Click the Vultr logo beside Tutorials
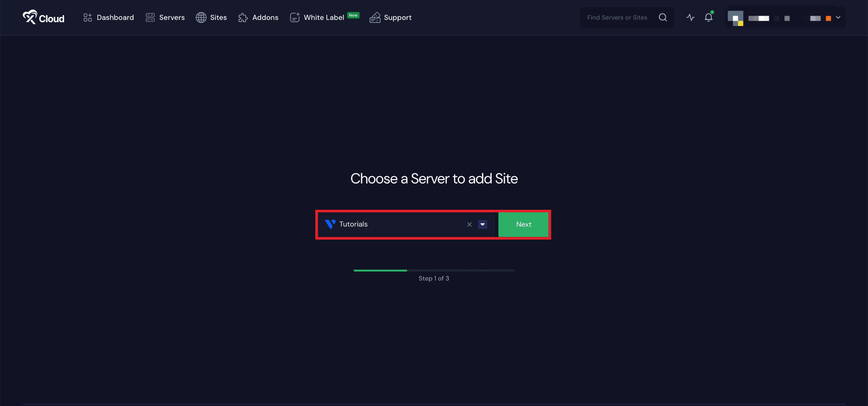Viewport: 868px width, 406px height. click(330, 224)
